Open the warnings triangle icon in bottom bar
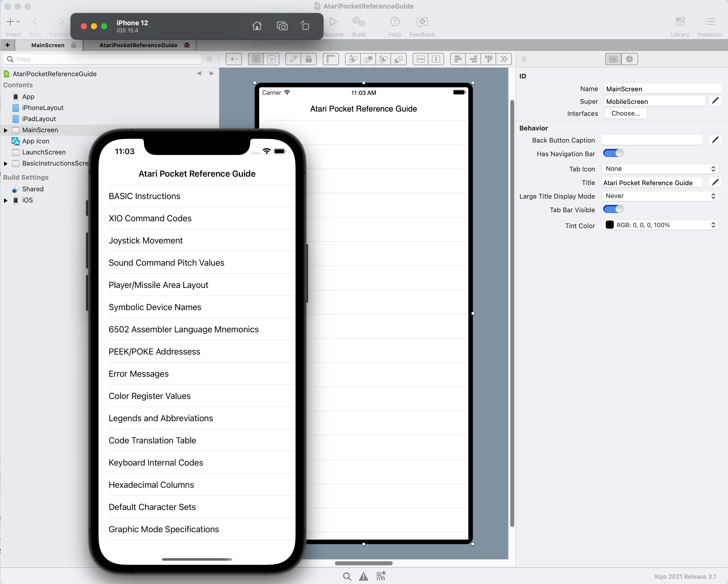The height and width of the screenshot is (584, 728). [363, 577]
